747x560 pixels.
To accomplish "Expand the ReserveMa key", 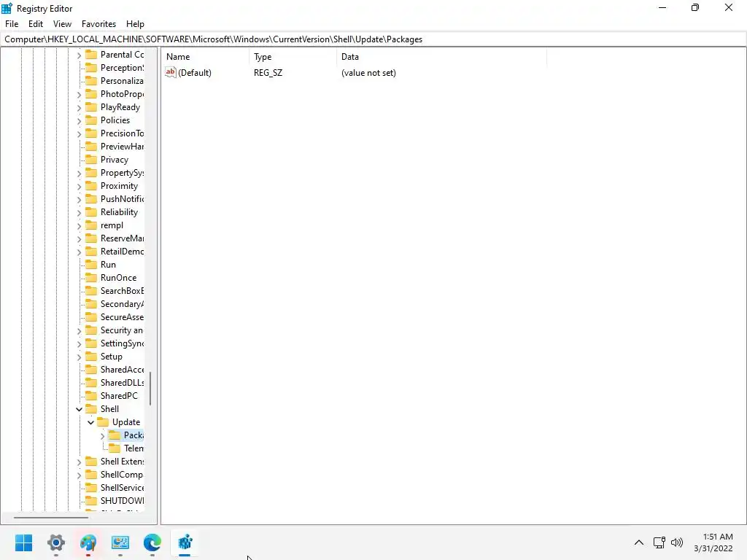I will [x=79, y=239].
